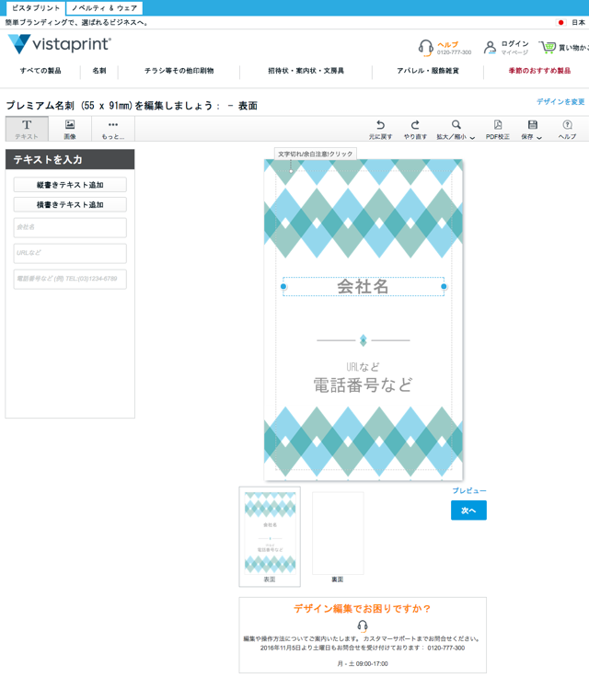
Task: Click 縦書きテキスト追加 button
Action: (x=70, y=185)
